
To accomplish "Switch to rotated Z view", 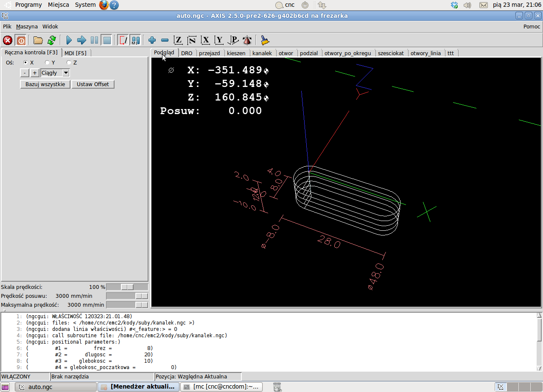I will (192, 40).
